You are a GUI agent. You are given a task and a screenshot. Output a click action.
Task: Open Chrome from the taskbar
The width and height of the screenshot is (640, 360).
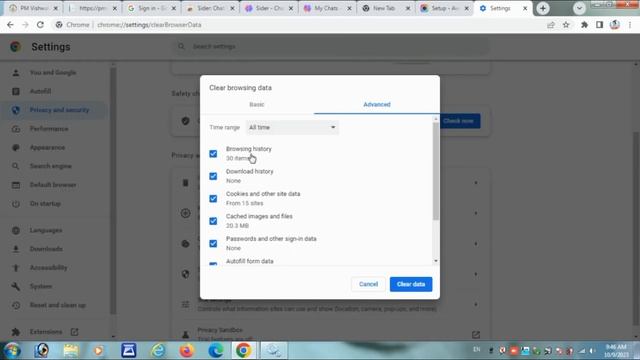click(244, 350)
